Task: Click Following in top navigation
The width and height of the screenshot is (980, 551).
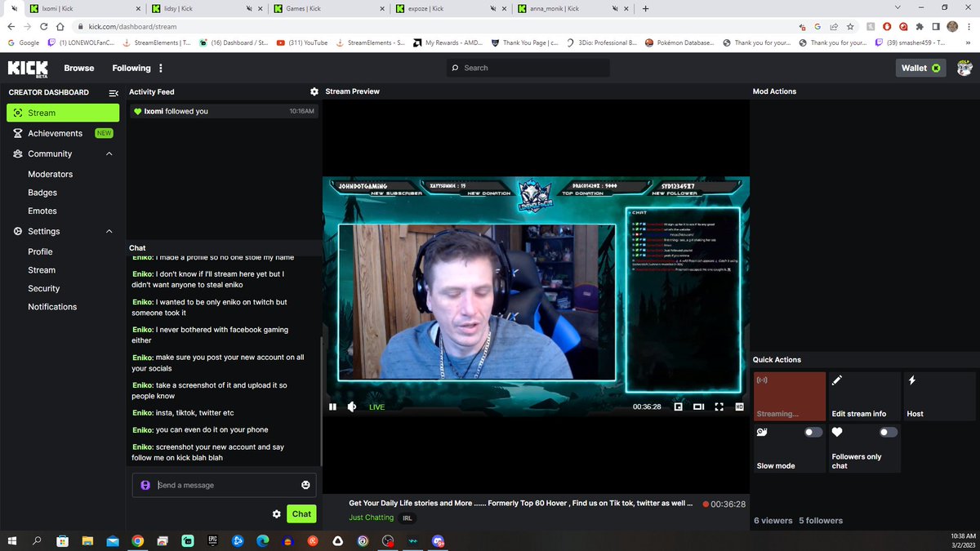Action: 131,68
